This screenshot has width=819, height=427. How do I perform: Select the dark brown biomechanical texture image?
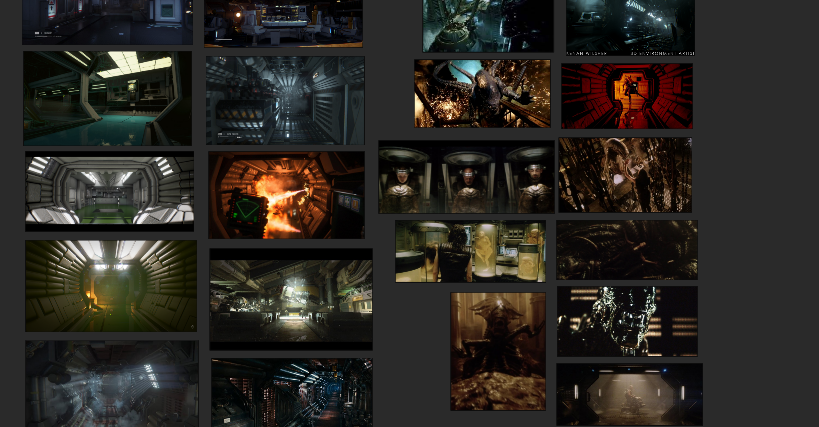coord(627,250)
